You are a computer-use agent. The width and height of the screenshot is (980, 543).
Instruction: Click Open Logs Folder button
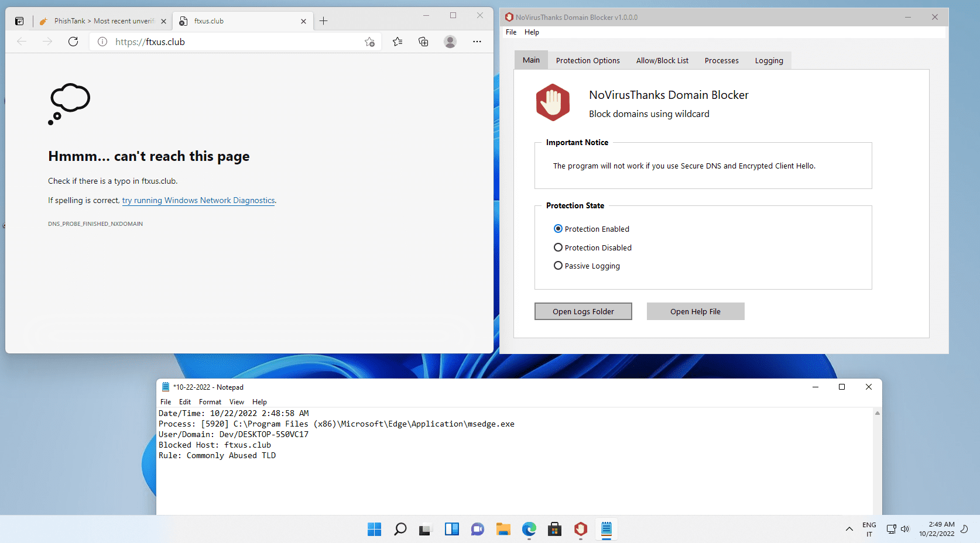tap(583, 311)
